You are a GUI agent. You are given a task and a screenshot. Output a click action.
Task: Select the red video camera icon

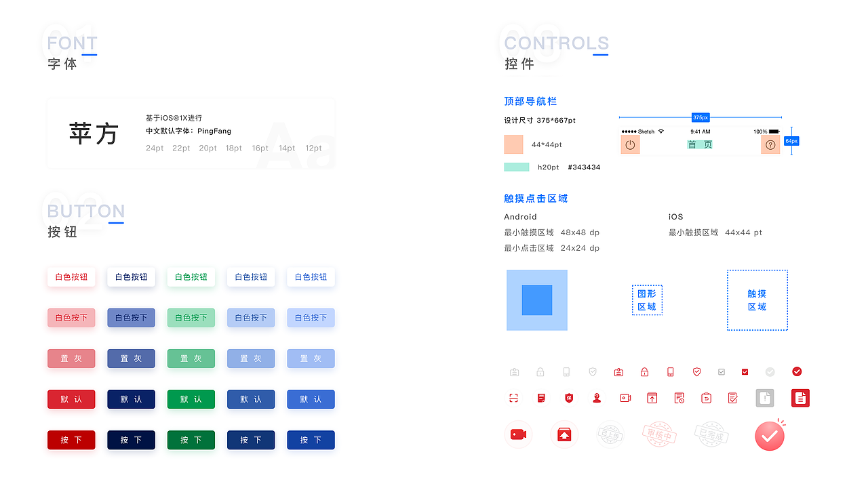click(x=519, y=434)
